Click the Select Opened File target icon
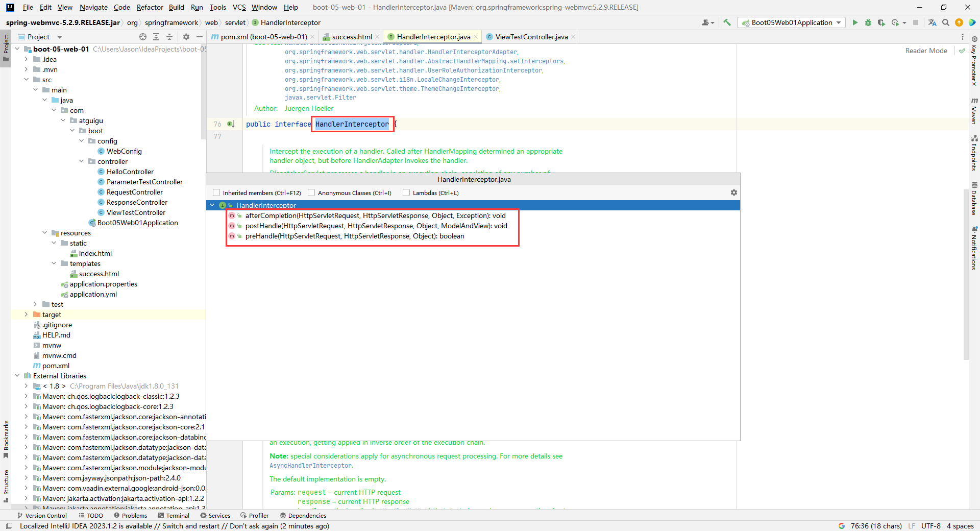This screenshot has height=531, width=980. (143, 37)
